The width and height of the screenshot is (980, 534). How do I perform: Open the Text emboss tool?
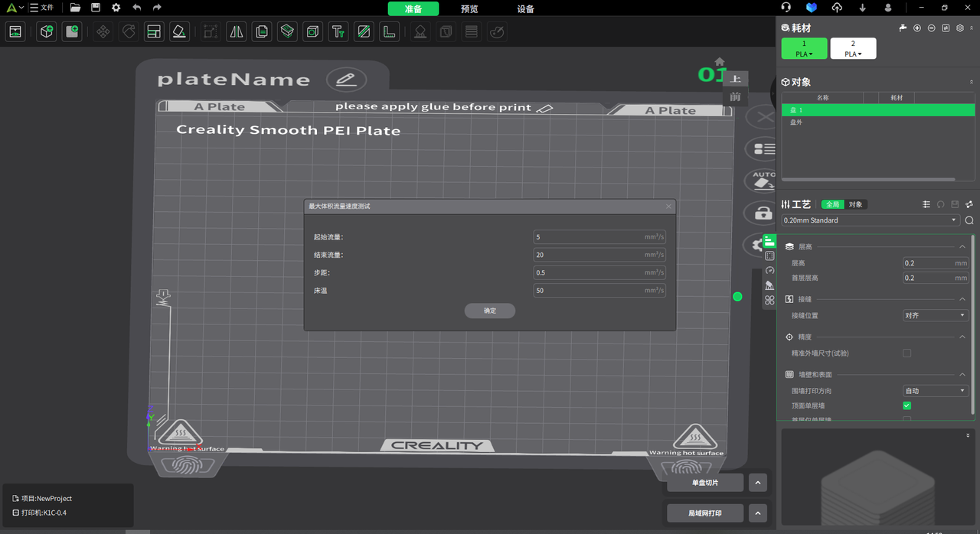[338, 32]
